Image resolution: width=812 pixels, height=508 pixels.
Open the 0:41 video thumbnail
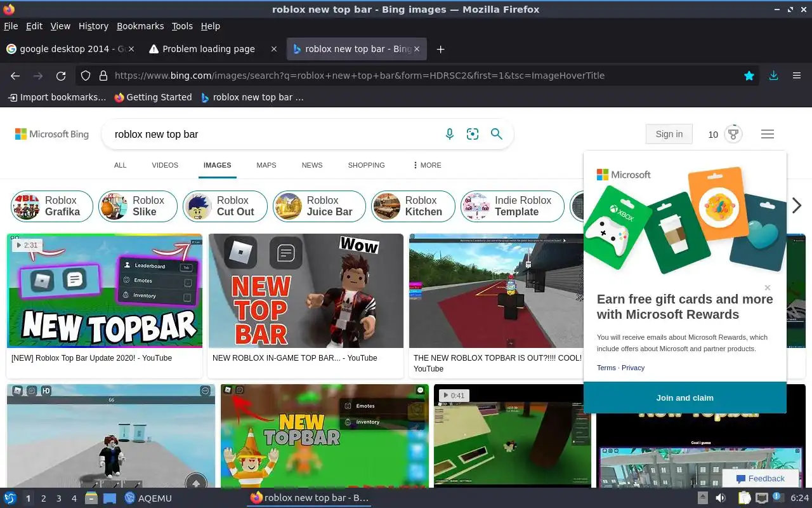tap(513, 436)
